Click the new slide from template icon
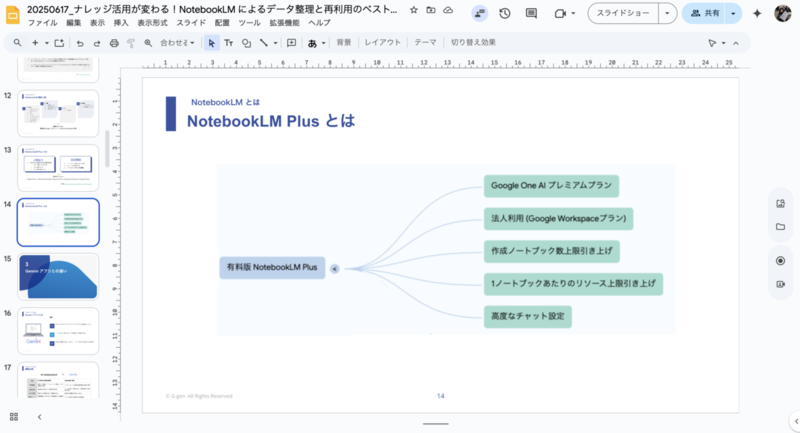This screenshot has height=433, width=800. point(59,43)
